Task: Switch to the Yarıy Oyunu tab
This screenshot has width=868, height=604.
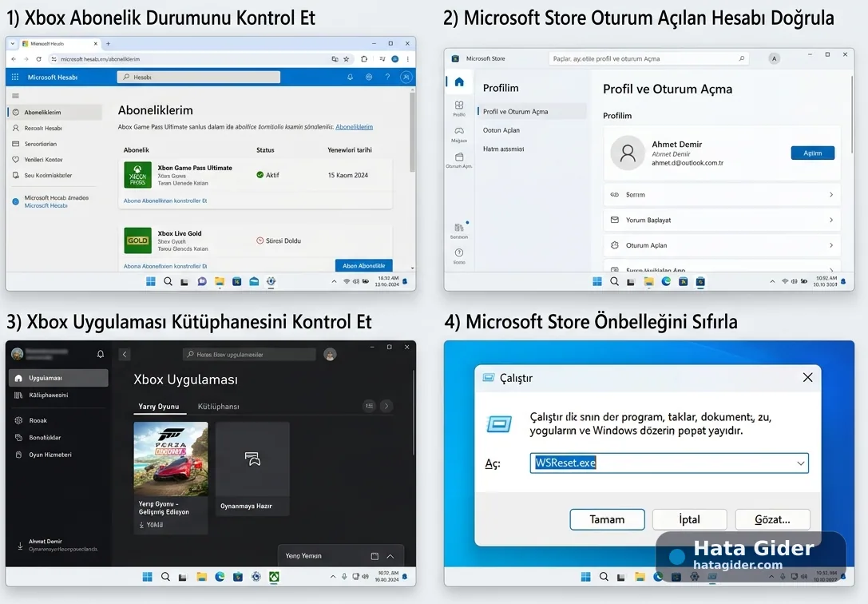Action: (158, 407)
